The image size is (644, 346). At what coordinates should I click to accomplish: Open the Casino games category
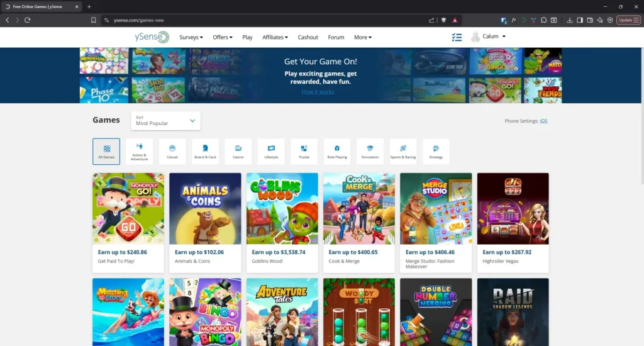pos(238,152)
